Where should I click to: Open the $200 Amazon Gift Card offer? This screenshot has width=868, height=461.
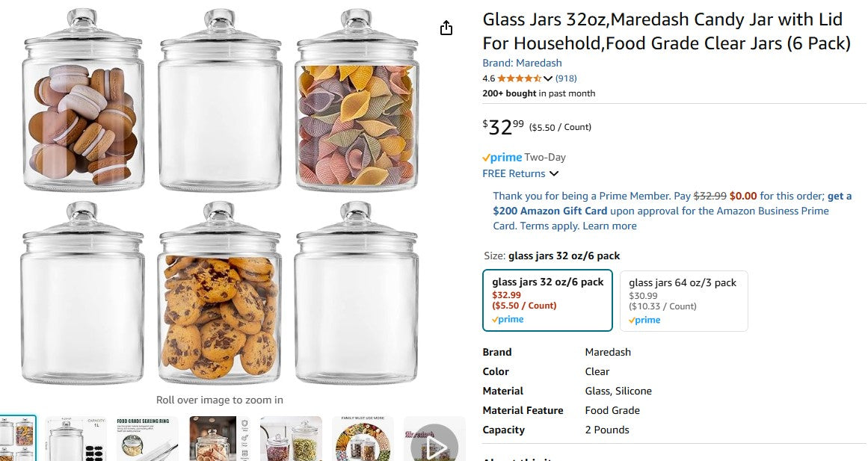click(550, 211)
